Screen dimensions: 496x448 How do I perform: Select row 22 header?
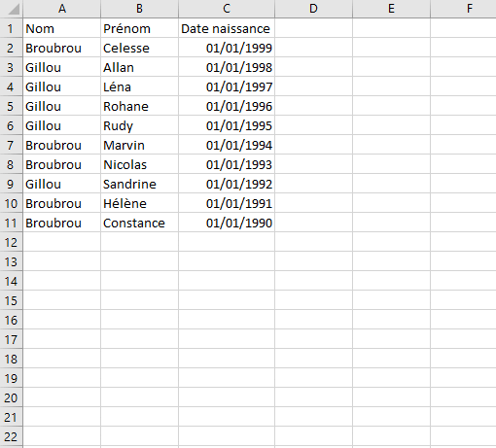pos(12,436)
